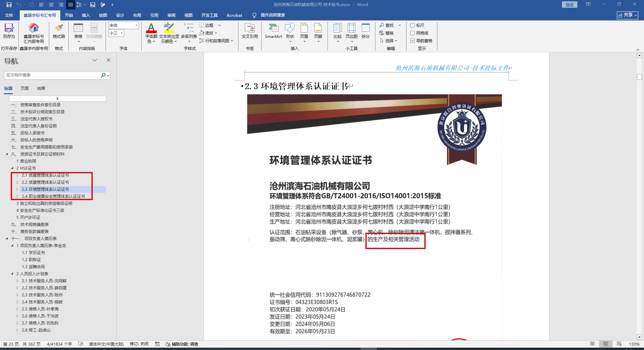Undo the last action
The image size is (644, 350).
coord(19,5)
